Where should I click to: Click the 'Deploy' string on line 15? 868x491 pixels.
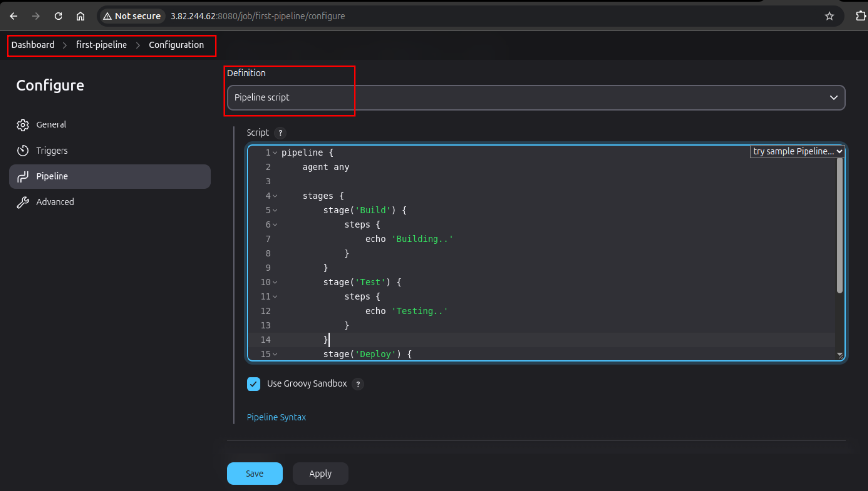point(375,354)
